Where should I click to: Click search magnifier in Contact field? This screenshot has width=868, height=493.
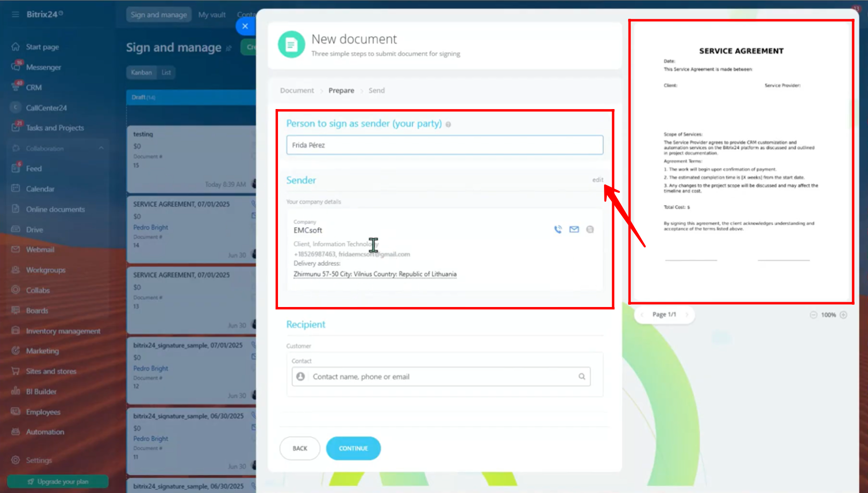tap(582, 377)
